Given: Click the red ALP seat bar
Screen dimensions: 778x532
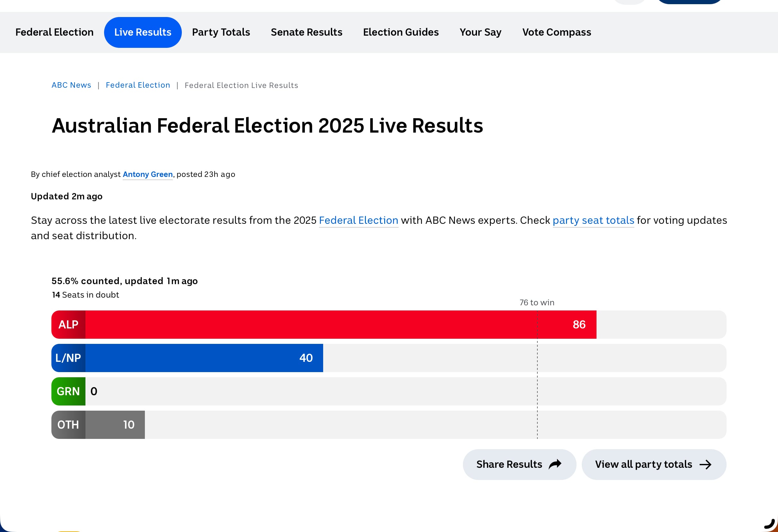Looking at the screenshot, I should point(324,325).
